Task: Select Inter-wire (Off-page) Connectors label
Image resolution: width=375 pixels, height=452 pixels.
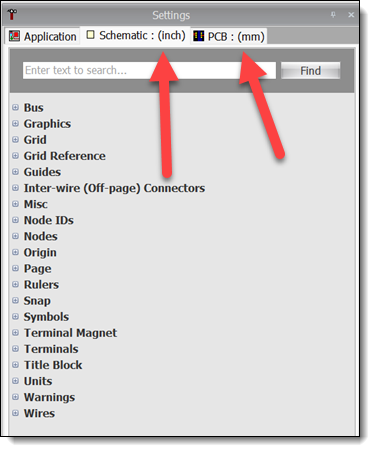Action: (114, 188)
